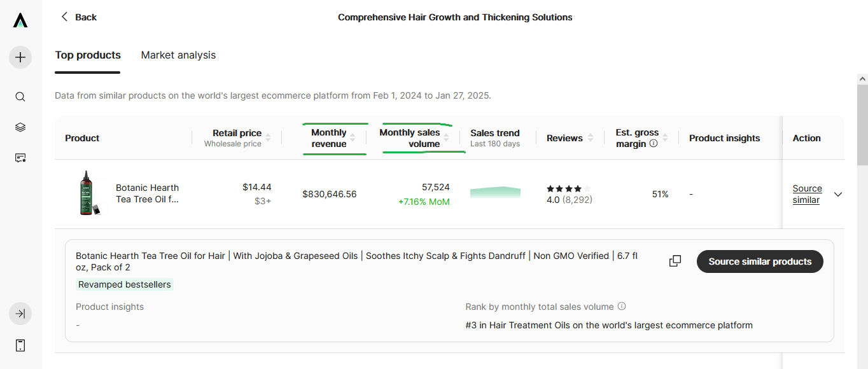Open the Source similar link
The image size is (868, 369).
(x=807, y=194)
